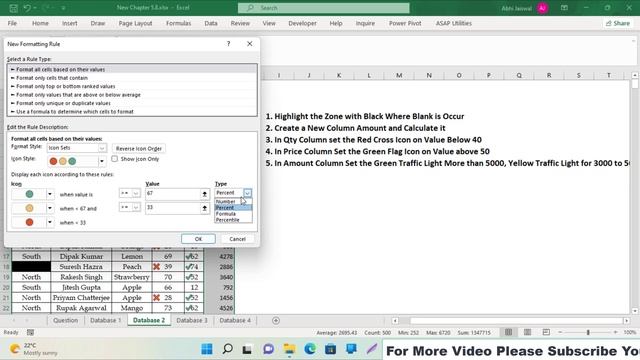The width and height of the screenshot is (640, 360).
Task: Open the Ribbon Display Options icon
Action: (564, 8)
